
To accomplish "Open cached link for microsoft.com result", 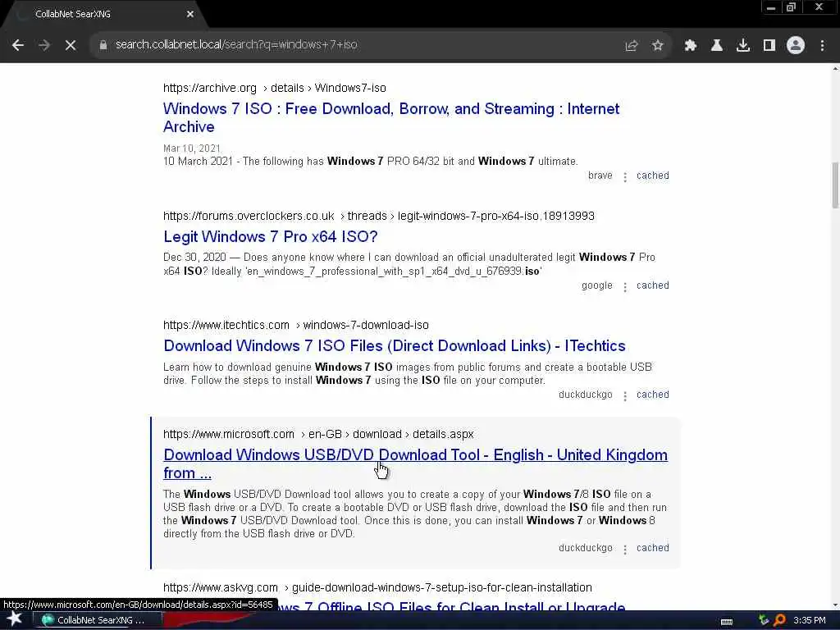I will pyautogui.click(x=652, y=548).
